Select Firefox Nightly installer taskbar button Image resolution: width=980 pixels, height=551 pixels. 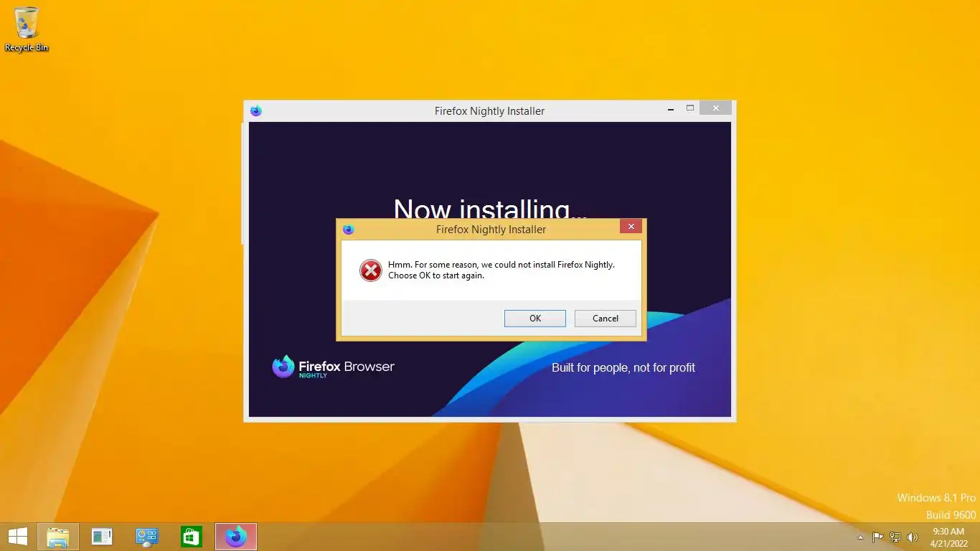tap(236, 537)
